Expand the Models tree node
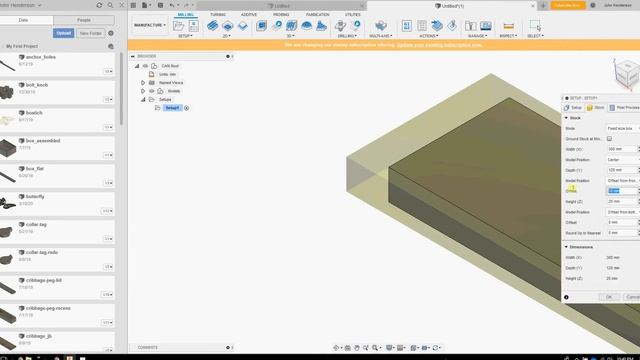This screenshot has width=640, height=360. coord(143,91)
